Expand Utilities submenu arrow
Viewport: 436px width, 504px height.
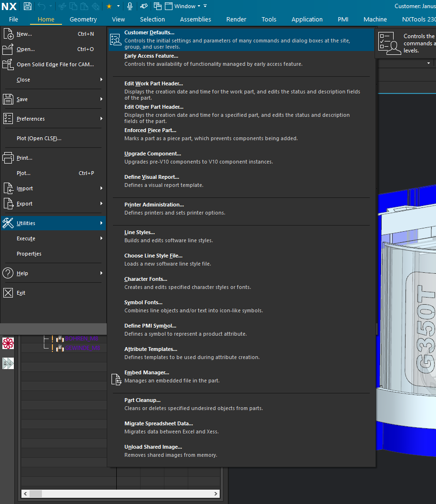pyautogui.click(x=101, y=223)
